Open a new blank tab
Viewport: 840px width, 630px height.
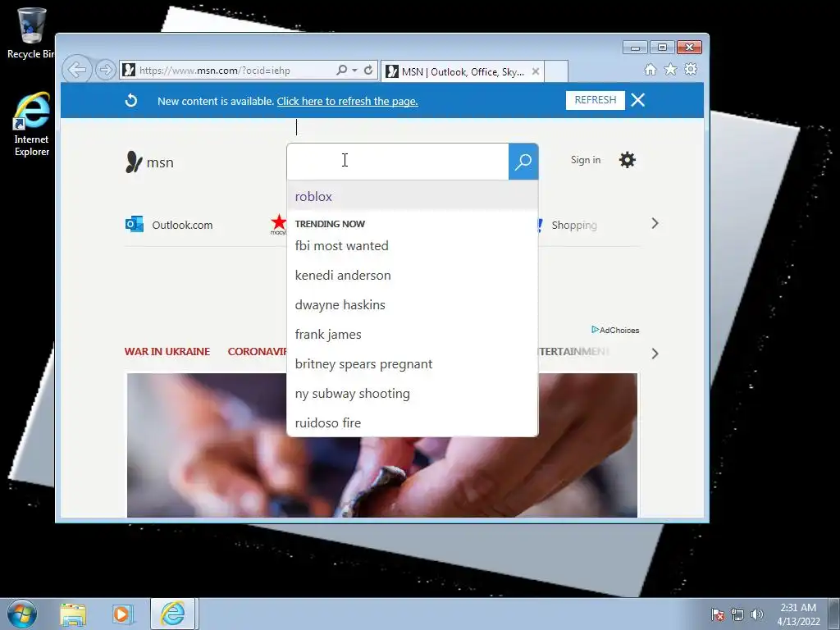[556, 71]
